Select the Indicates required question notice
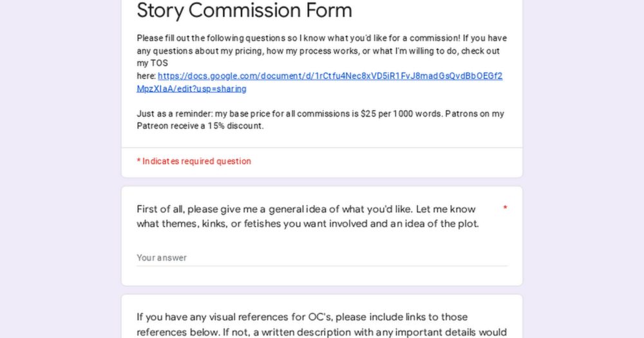The height and width of the screenshot is (338, 644). (194, 161)
